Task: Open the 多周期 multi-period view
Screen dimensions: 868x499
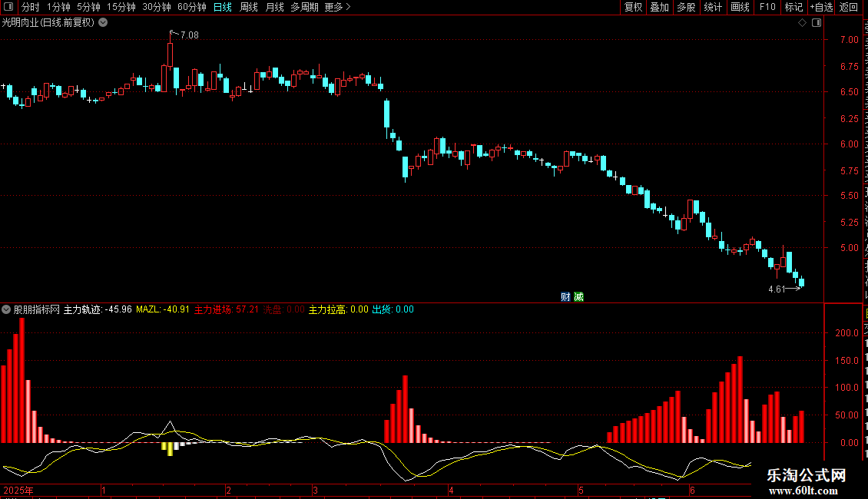Action: [304, 7]
